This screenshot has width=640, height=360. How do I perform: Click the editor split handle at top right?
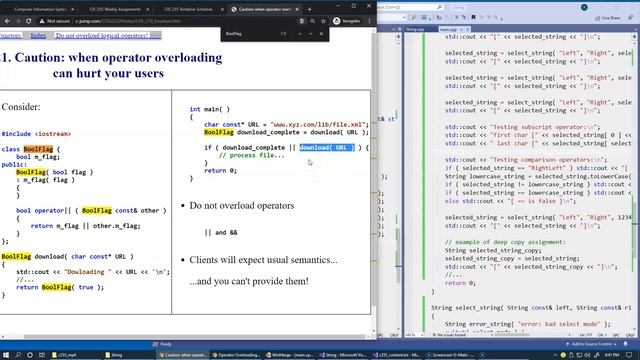(634, 37)
